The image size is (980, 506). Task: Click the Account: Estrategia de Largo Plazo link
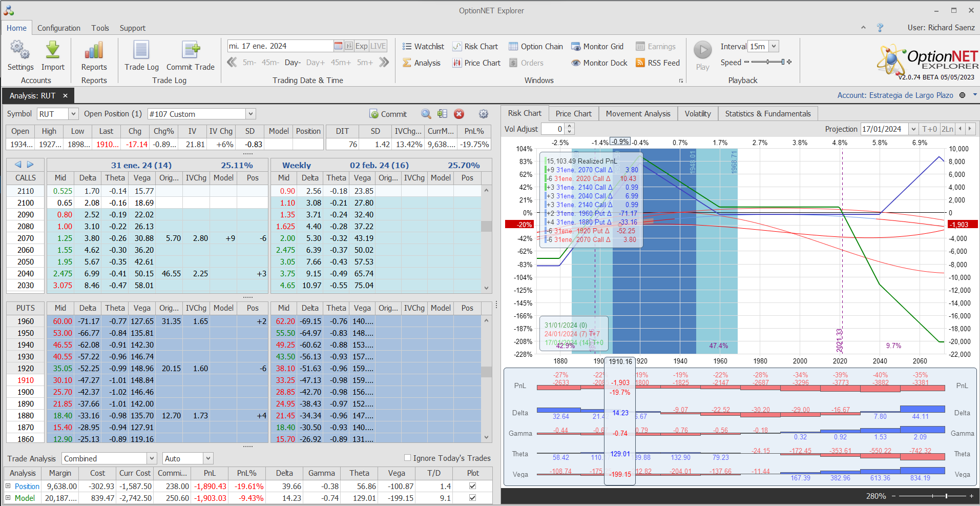coord(895,95)
